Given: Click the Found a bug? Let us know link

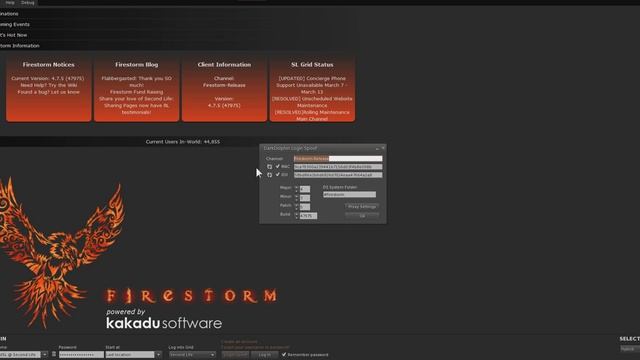Looking at the screenshot, I should click(x=49, y=92).
